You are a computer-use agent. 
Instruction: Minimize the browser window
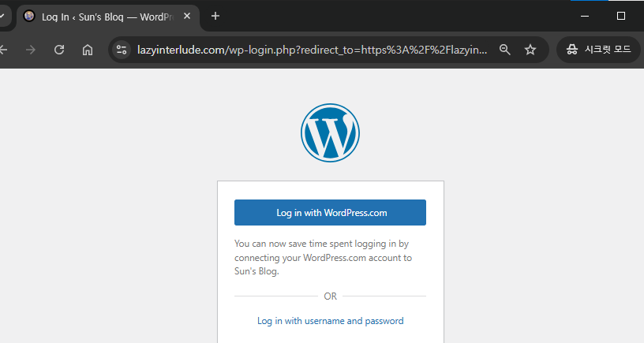coord(585,16)
